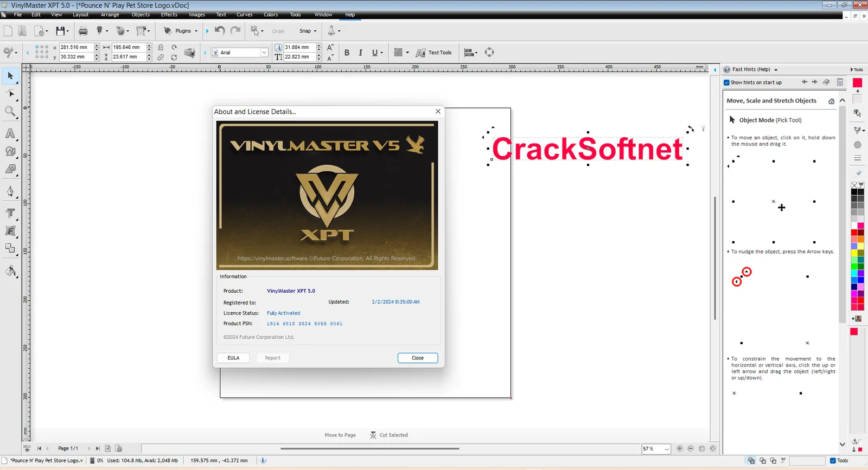Viewport: 868px width, 470px height.
Task: Click the Plugins button
Action: point(180,31)
